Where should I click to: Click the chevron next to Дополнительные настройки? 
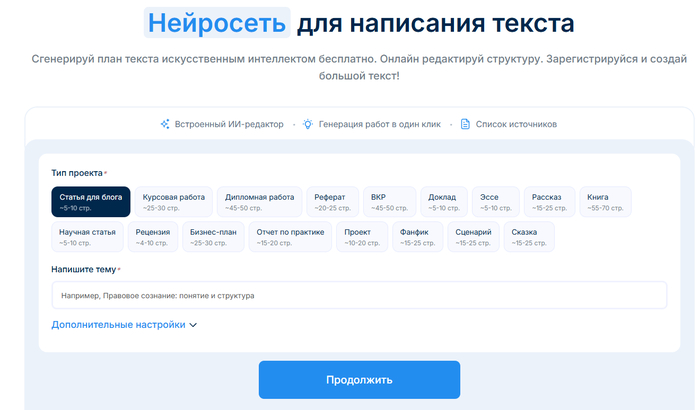pos(194,325)
